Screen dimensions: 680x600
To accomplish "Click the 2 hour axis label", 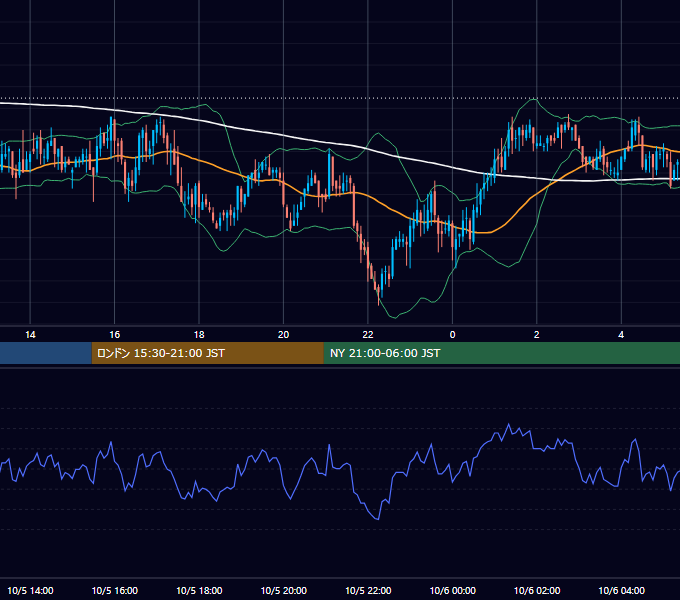I will (536, 334).
